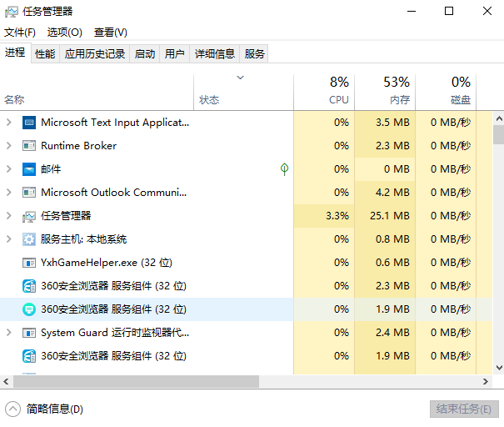
Task: Collapse details using 简略信息 arrow button
Action: coord(13,409)
